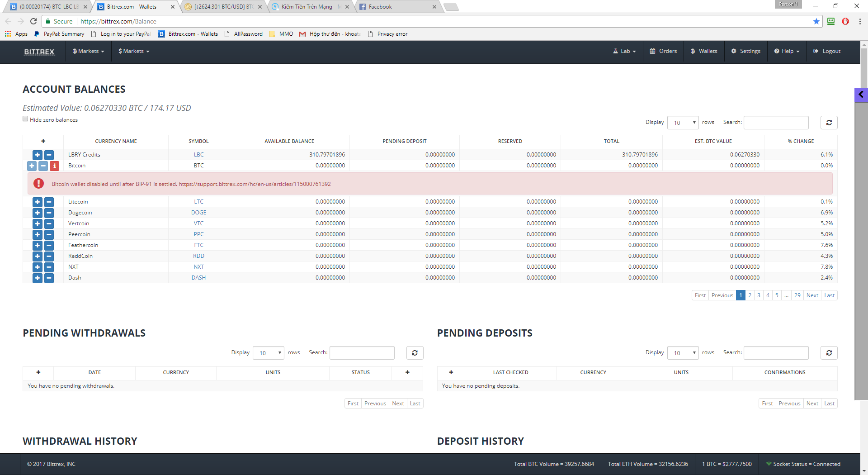
Task: Open the BIP-91 support article link
Action: (x=255, y=184)
